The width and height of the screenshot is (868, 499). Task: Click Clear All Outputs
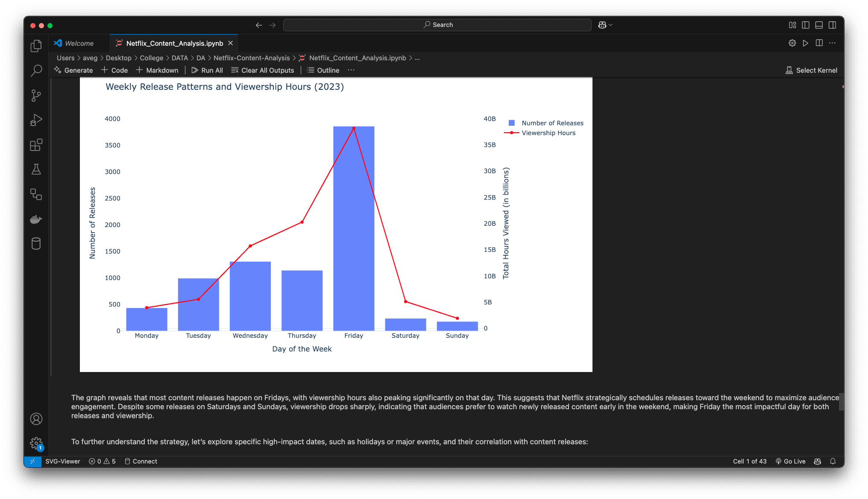pos(263,70)
